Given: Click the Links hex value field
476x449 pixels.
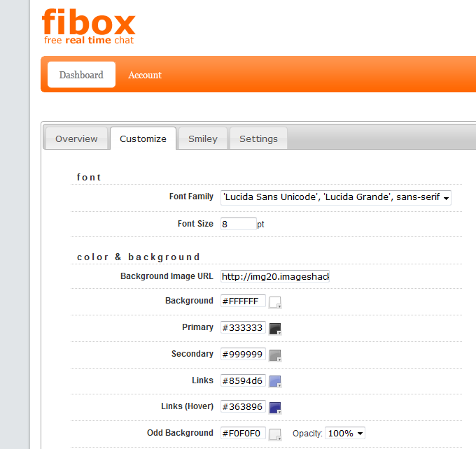Looking at the screenshot, I should click(x=243, y=380).
